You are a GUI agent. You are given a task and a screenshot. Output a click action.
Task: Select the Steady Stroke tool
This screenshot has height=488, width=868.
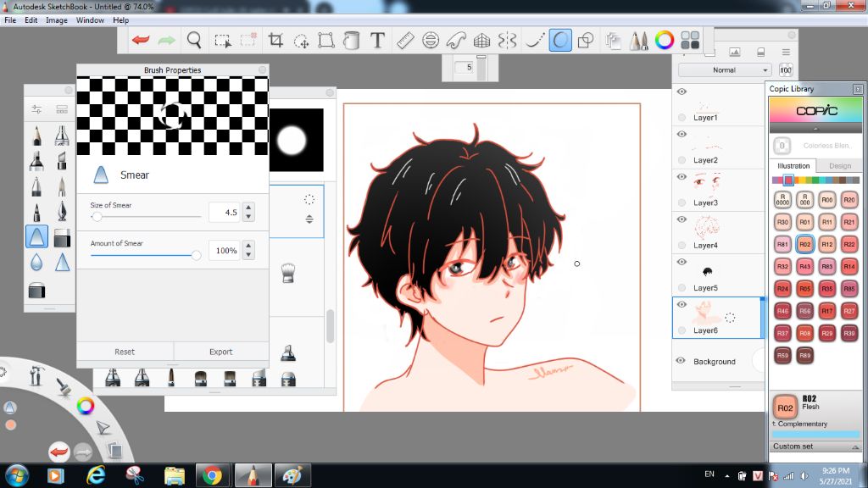(534, 40)
